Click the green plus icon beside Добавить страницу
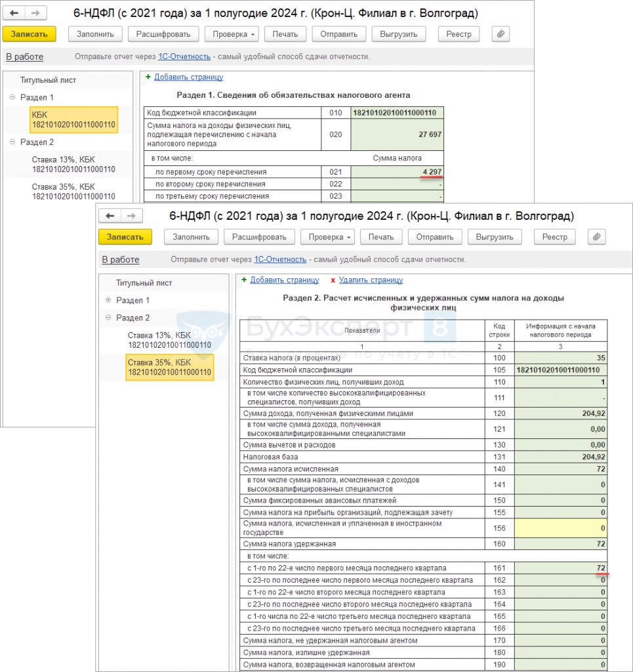Screen dimensions: 633x672 coord(244,280)
